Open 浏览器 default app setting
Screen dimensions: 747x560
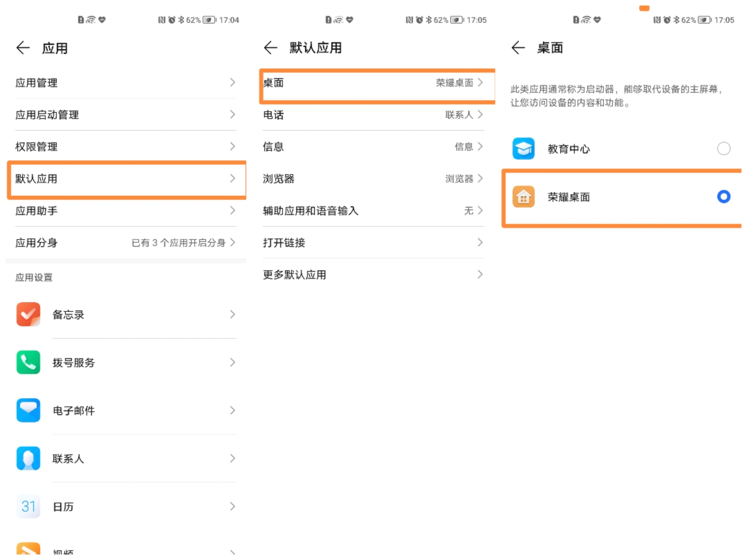pos(373,178)
